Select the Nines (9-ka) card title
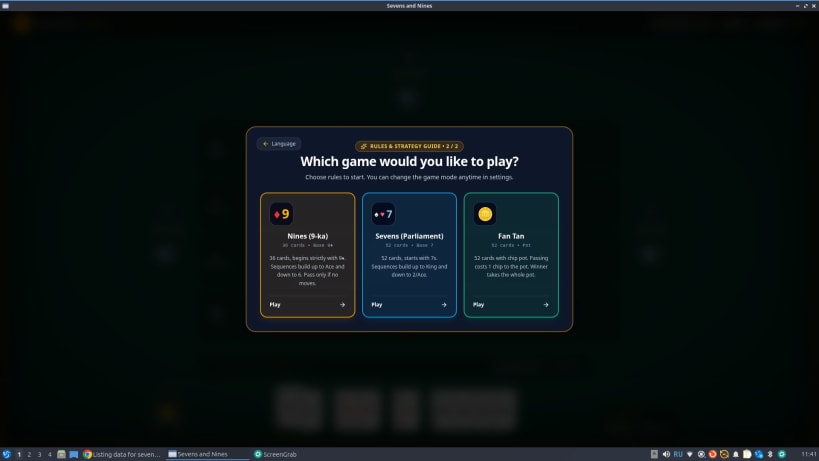 click(x=308, y=236)
